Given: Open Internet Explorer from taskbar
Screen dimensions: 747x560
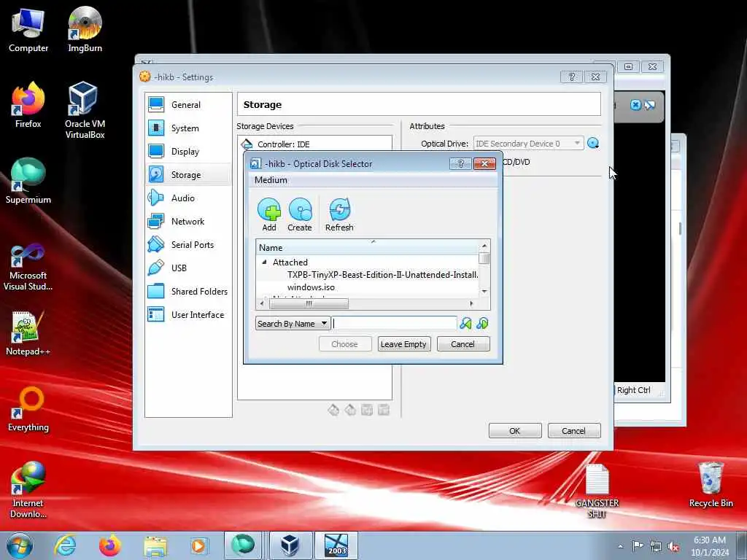Looking at the screenshot, I should pos(65,545).
